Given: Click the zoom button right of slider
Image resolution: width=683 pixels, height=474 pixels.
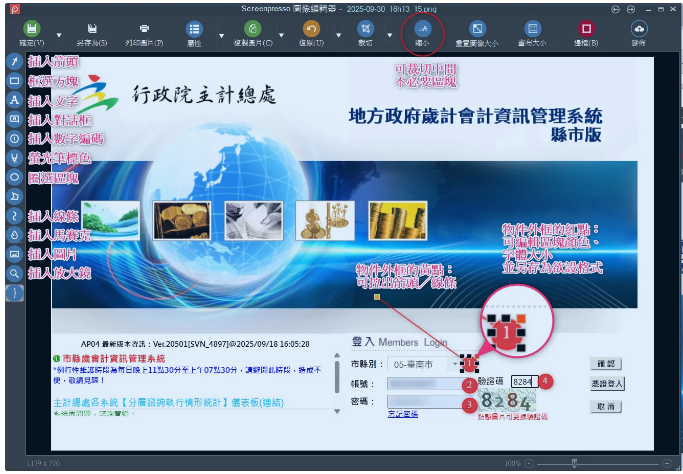Looking at the screenshot, I should (666, 463).
